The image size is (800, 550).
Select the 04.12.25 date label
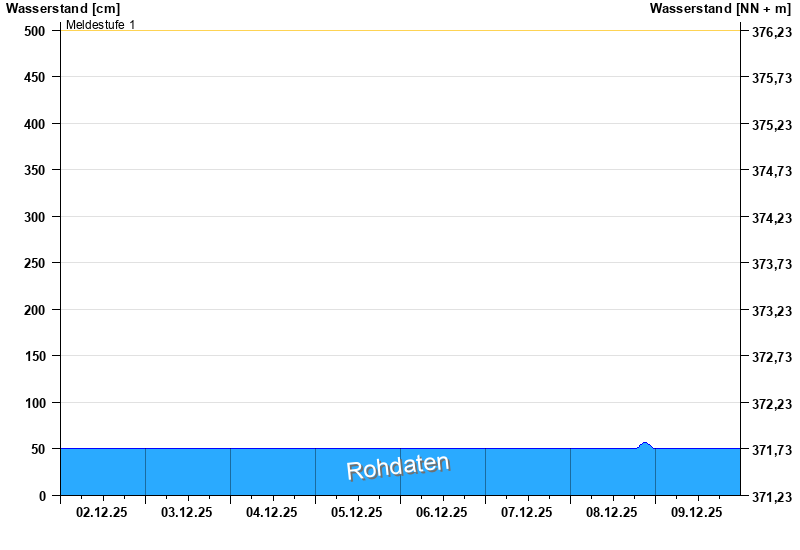click(x=272, y=512)
